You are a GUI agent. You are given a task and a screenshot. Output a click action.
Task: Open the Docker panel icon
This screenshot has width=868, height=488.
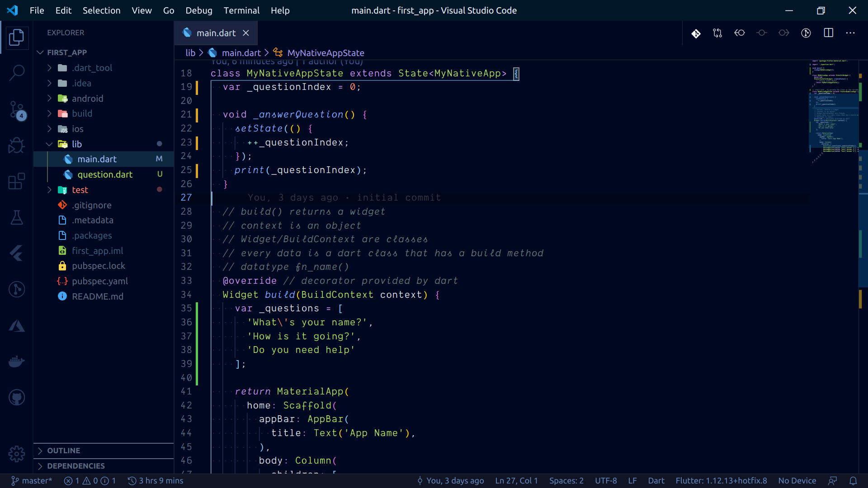click(17, 361)
